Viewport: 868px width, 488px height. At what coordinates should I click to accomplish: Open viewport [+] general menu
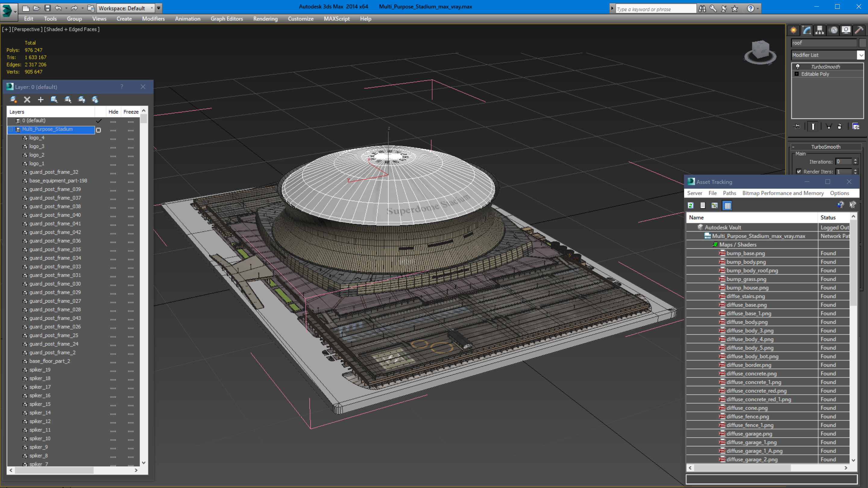pyautogui.click(x=6, y=29)
